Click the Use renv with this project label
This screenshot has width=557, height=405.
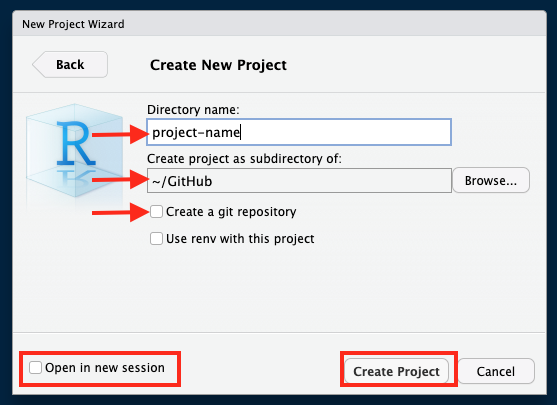coord(240,239)
